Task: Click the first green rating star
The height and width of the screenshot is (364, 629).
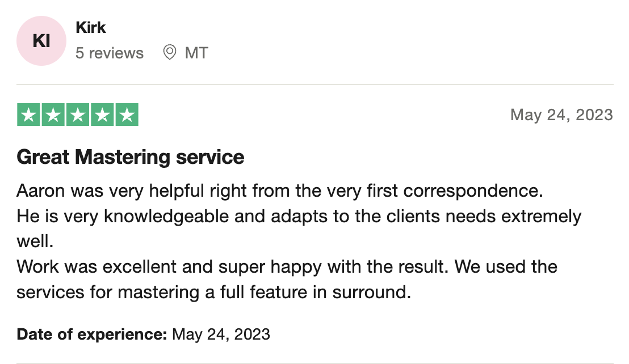Action: pyautogui.click(x=29, y=115)
